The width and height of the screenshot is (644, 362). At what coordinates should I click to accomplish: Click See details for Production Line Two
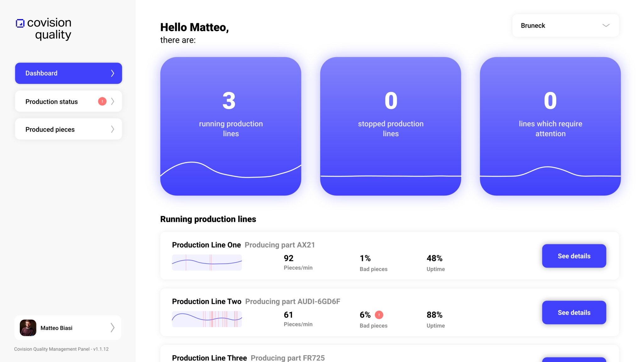tap(574, 312)
